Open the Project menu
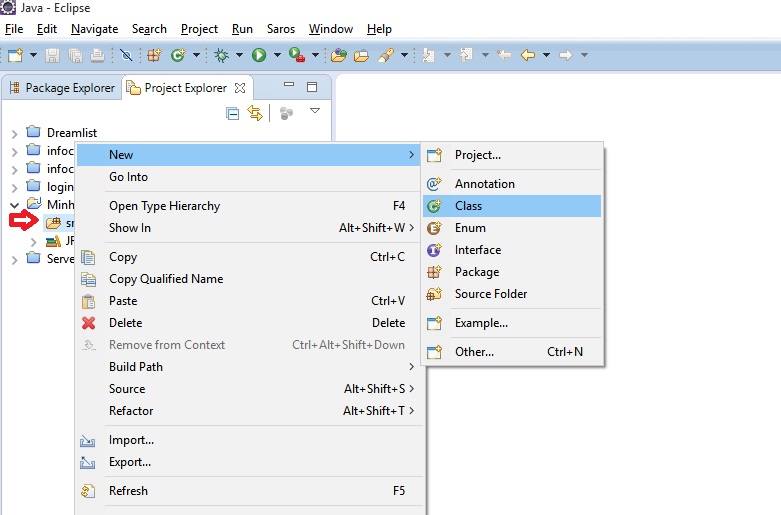The width and height of the screenshot is (781, 515). coord(199,29)
